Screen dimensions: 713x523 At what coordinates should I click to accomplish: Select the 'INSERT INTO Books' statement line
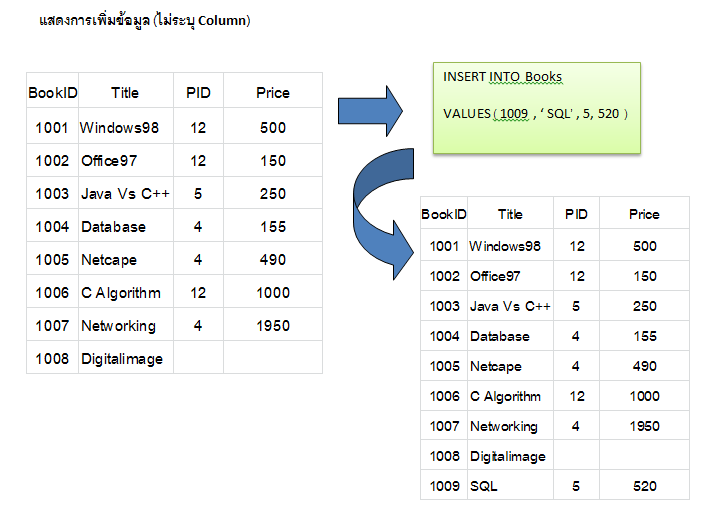(502, 76)
